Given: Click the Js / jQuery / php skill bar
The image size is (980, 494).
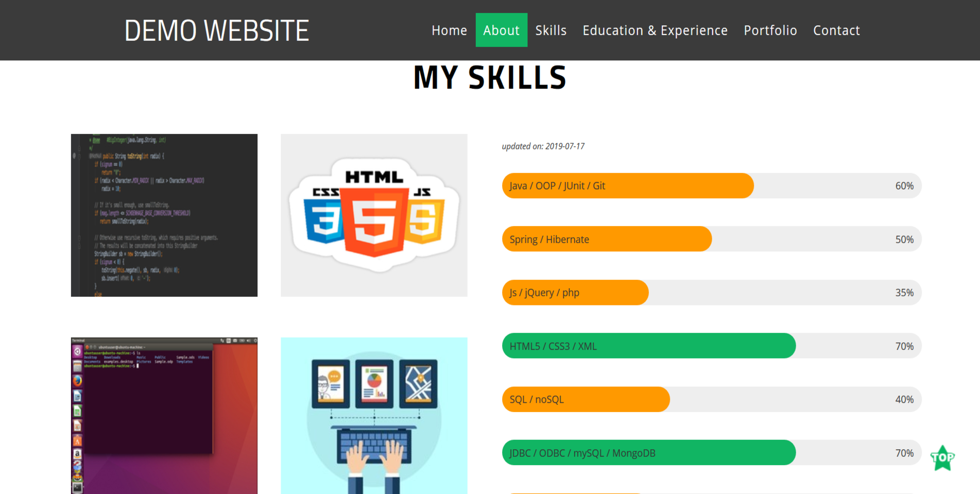Looking at the screenshot, I should tap(711, 293).
